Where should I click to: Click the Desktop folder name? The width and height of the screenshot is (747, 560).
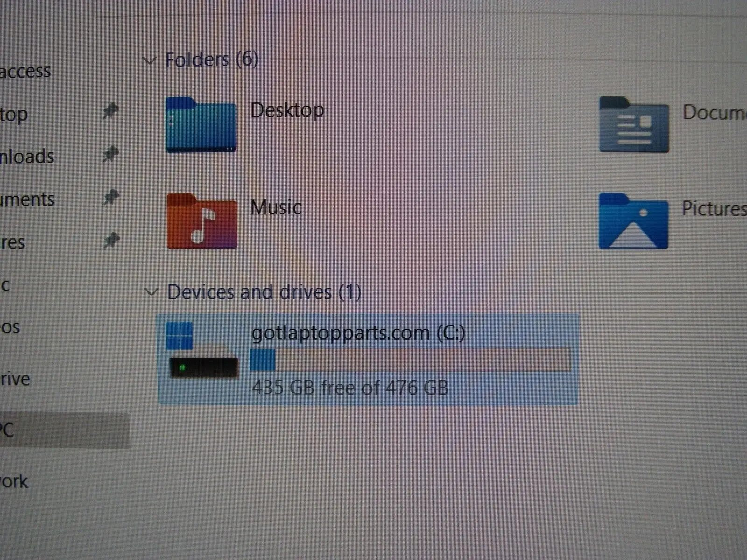coord(287,111)
